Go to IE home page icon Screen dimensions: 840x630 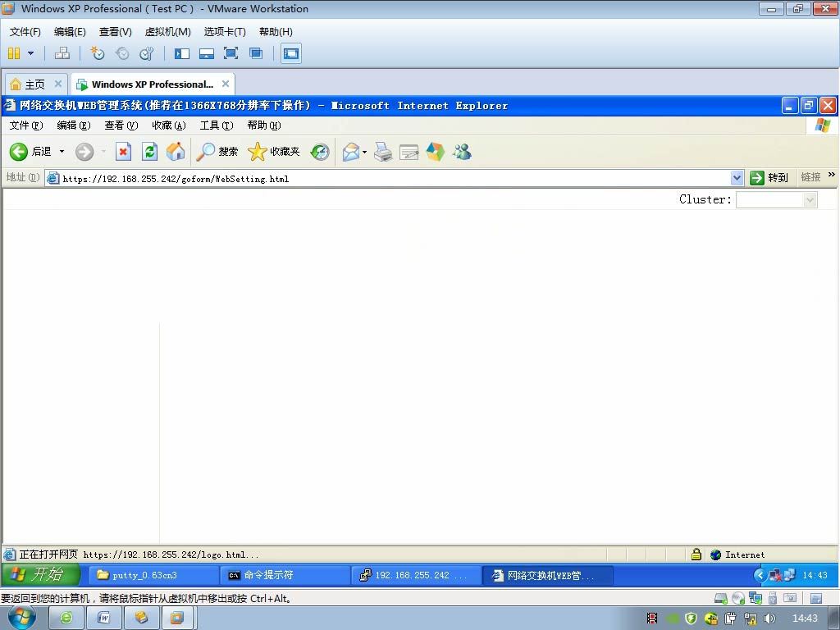point(176,152)
